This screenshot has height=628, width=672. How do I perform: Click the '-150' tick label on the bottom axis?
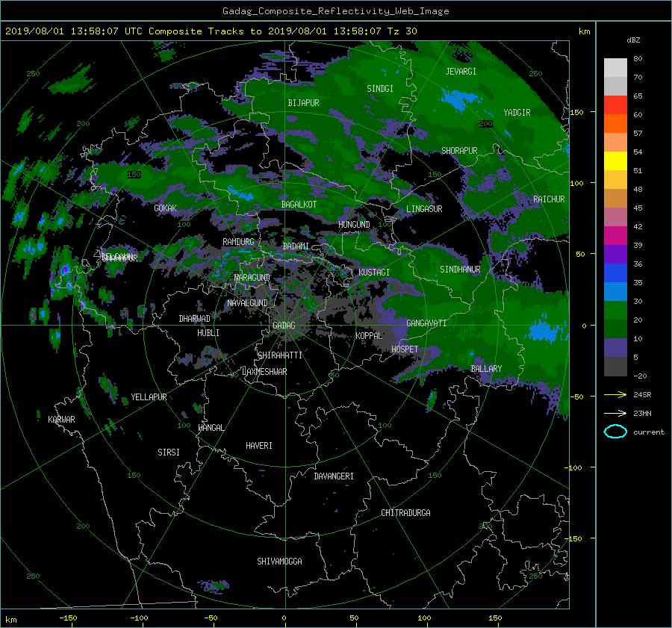[68, 618]
